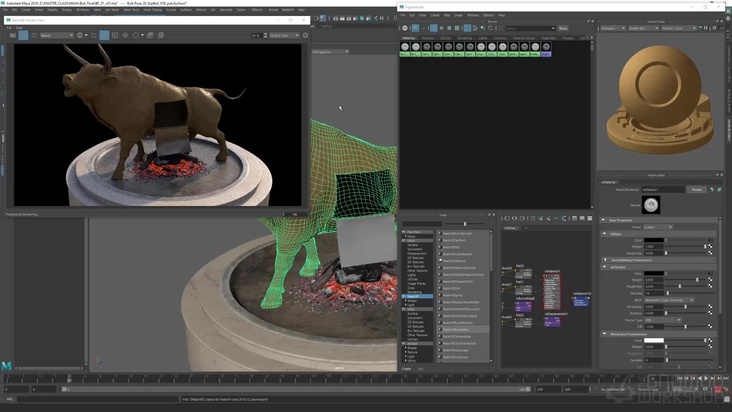Click the zoom percentage stepper in Render View

click(x=266, y=35)
